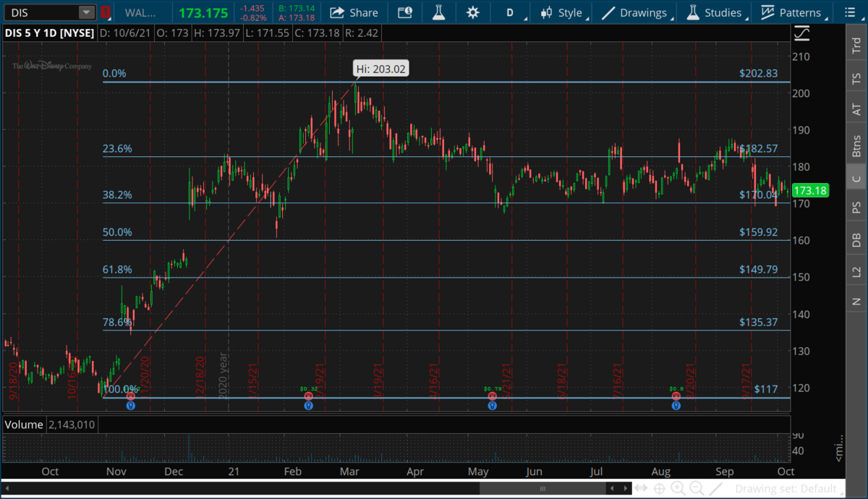The height and width of the screenshot is (499, 868).
Task: Click the red alert indicator beside the symbol box
Action: pos(106,12)
